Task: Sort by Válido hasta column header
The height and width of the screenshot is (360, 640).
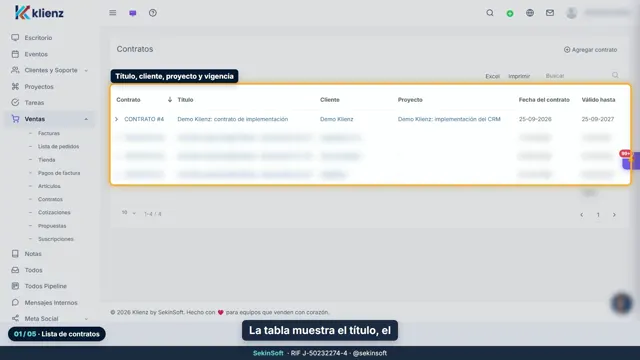Action: point(598,100)
